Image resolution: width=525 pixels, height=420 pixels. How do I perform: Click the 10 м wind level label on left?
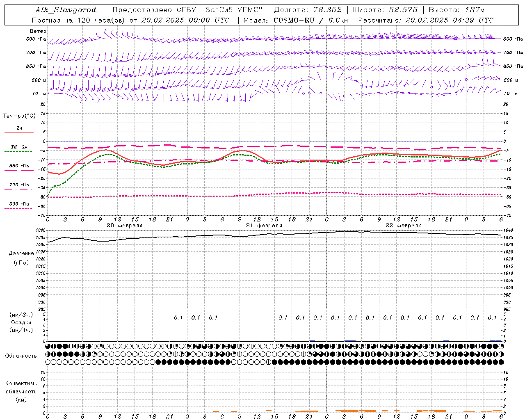[40, 94]
